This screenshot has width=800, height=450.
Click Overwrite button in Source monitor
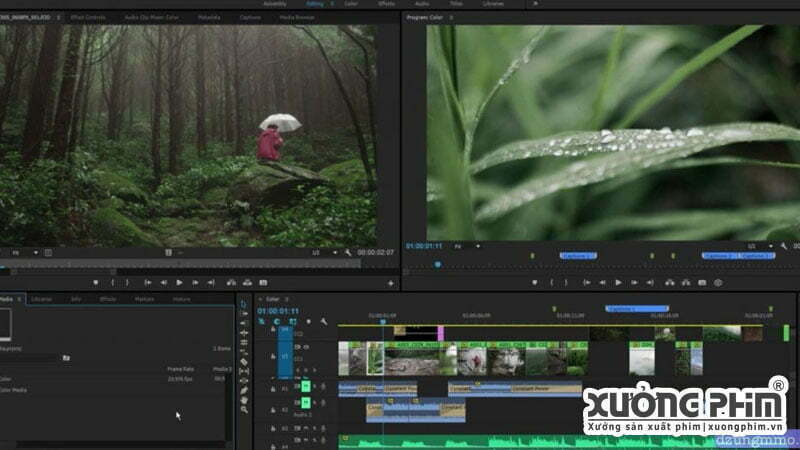point(247,283)
